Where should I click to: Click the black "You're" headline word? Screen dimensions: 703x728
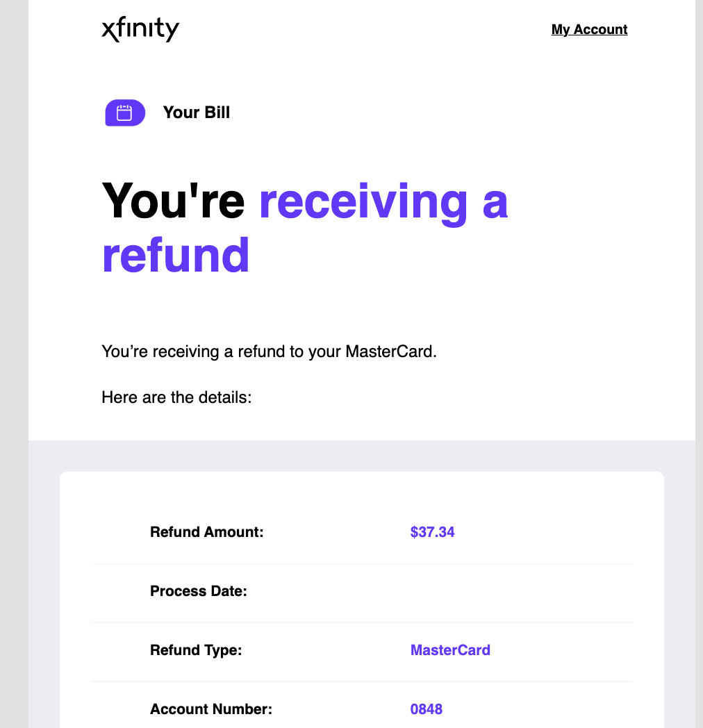click(x=174, y=201)
